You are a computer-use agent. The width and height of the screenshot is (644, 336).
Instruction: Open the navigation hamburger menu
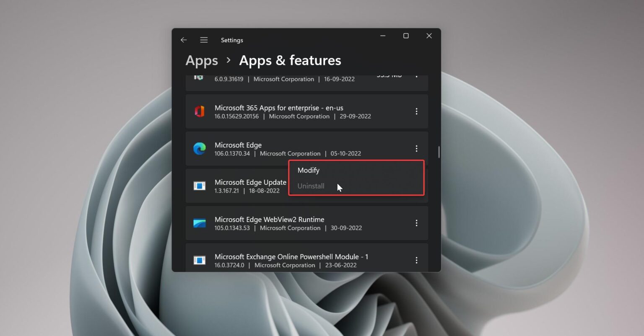click(x=204, y=40)
